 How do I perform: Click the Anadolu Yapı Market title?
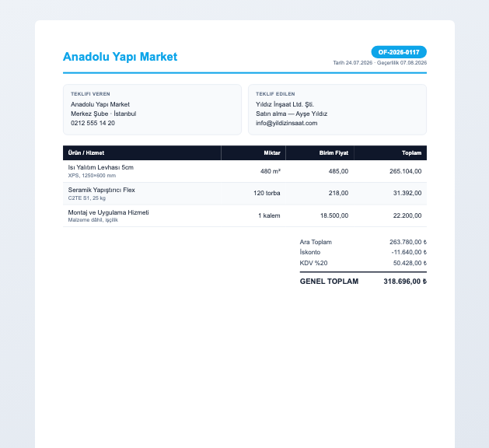[x=120, y=57]
